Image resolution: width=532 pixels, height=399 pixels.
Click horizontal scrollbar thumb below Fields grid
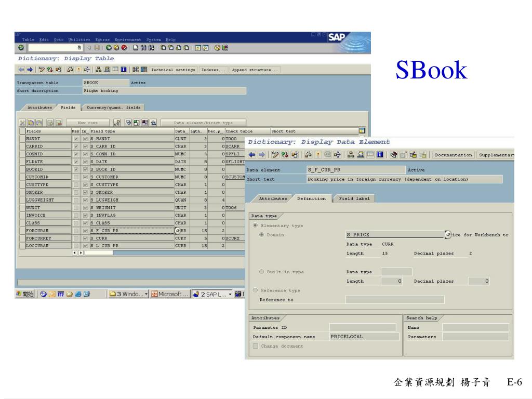(x=99, y=253)
